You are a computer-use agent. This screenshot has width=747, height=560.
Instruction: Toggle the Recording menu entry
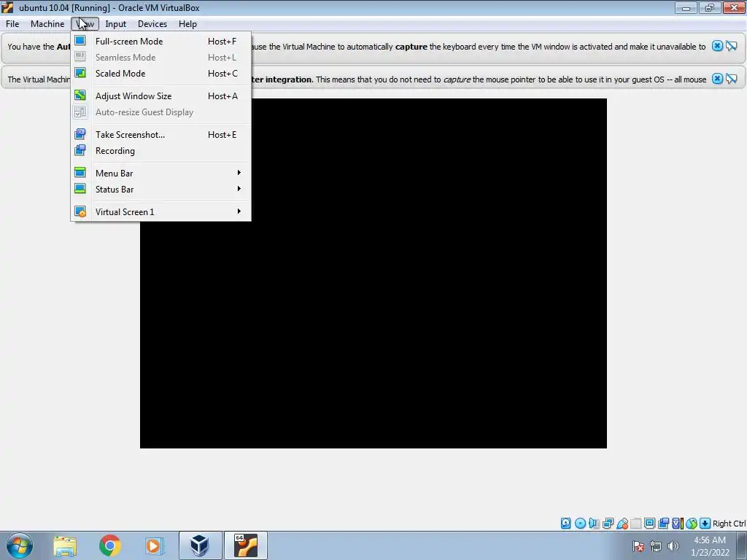(x=160, y=151)
